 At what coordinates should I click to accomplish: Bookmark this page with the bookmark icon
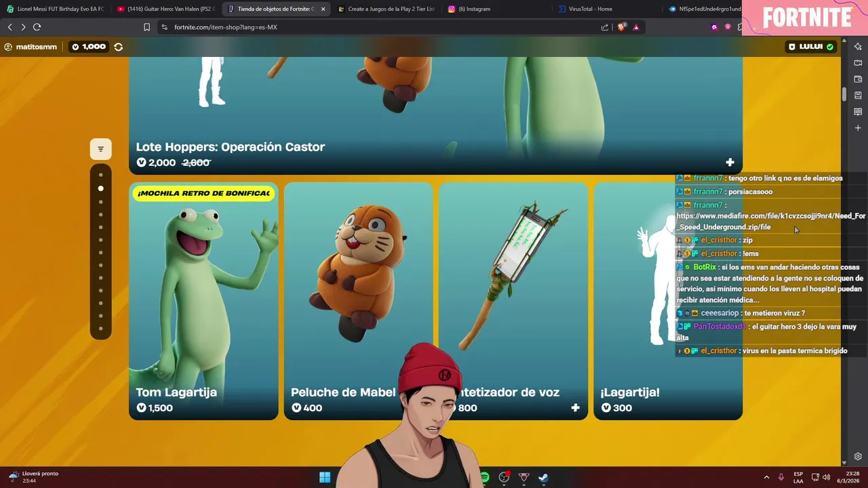pyautogui.click(x=146, y=27)
